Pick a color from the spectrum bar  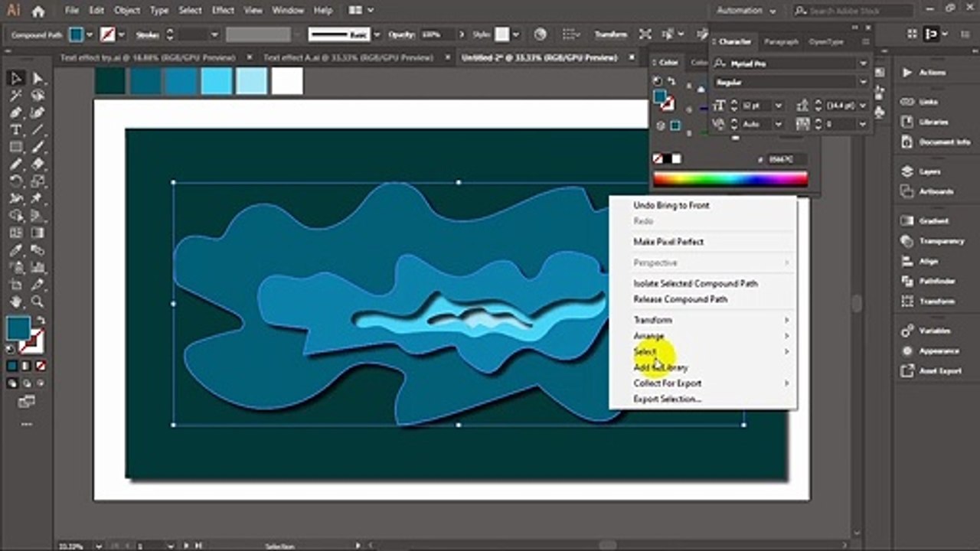coord(730,180)
